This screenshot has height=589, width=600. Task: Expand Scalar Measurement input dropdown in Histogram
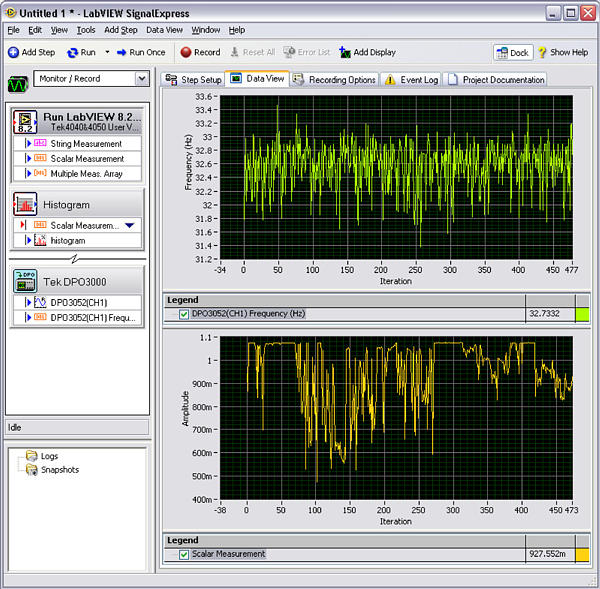click(129, 226)
